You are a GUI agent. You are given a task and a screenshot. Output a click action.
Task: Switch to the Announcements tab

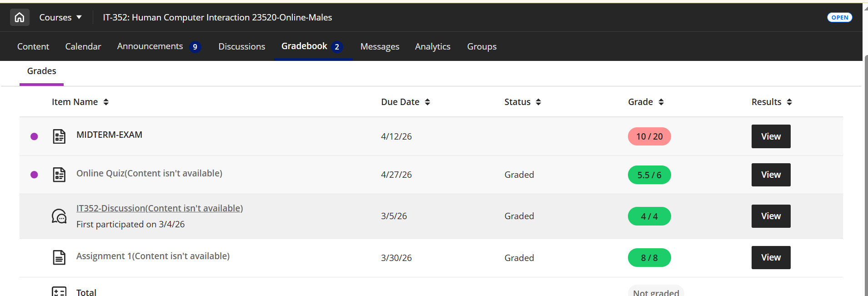click(x=159, y=46)
